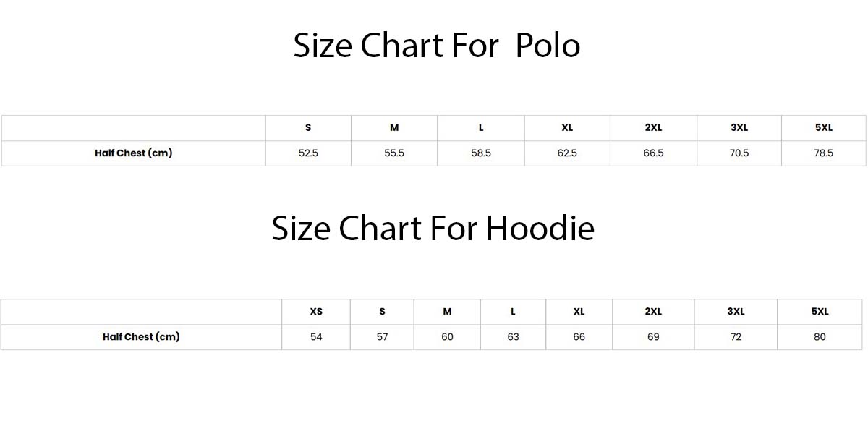Click the 54 value under XS
This screenshot has width=868, height=434.
316,337
